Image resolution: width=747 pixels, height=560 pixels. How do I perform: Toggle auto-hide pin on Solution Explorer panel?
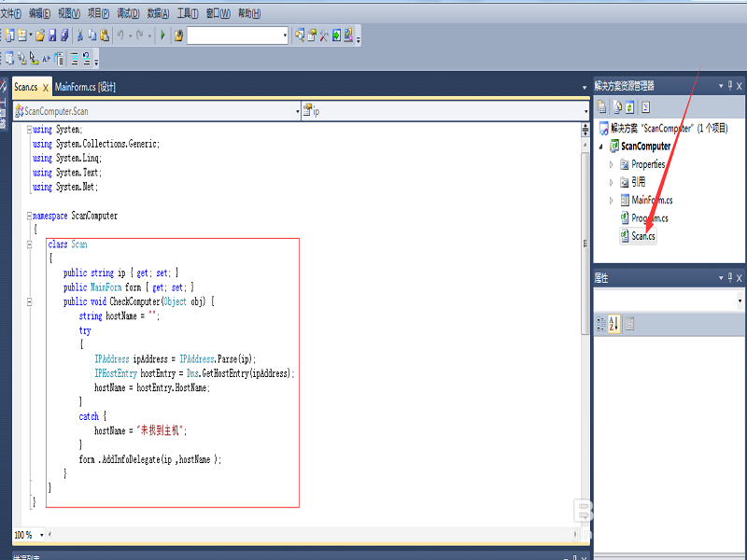(730, 86)
